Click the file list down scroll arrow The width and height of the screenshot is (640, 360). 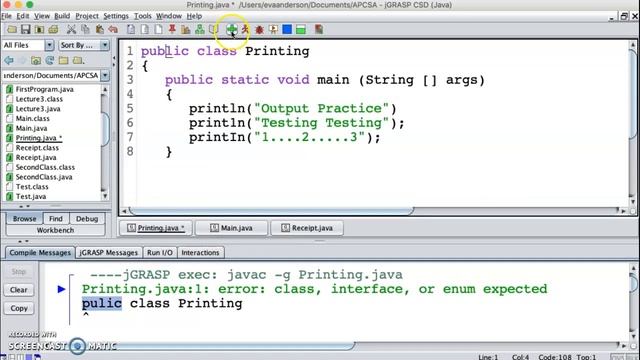pos(105,196)
